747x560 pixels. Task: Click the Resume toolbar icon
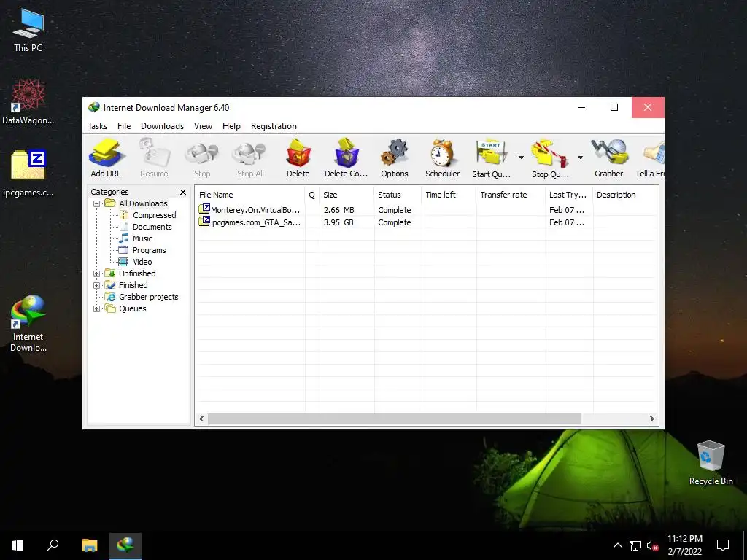point(154,158)
